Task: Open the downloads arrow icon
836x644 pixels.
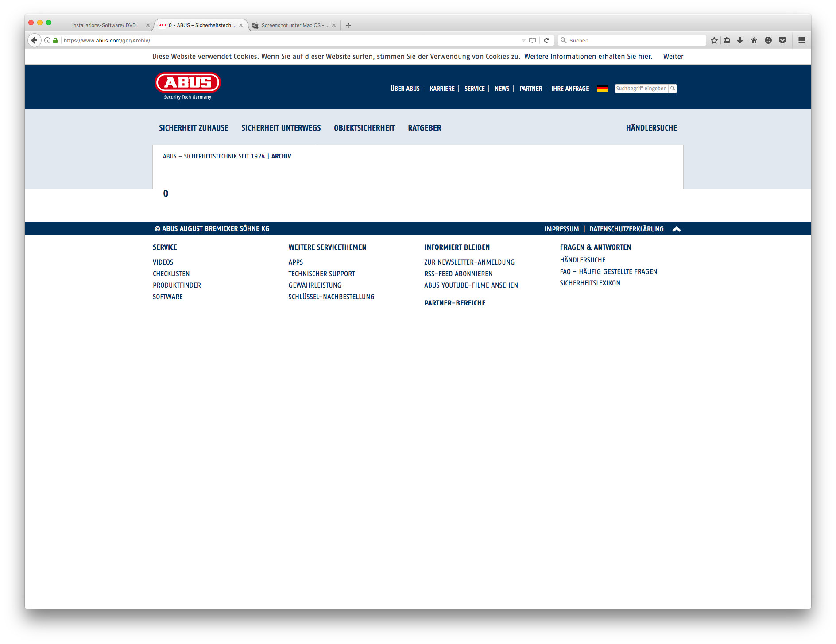Action: click(739, 40)
